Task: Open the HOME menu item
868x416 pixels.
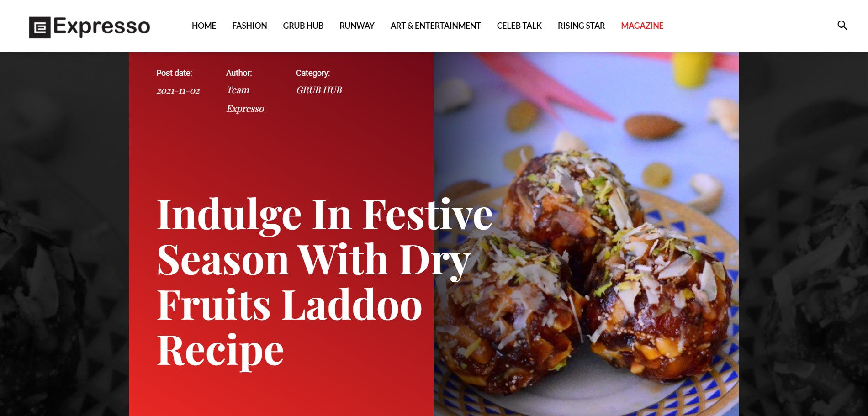Action: point(204,26)
